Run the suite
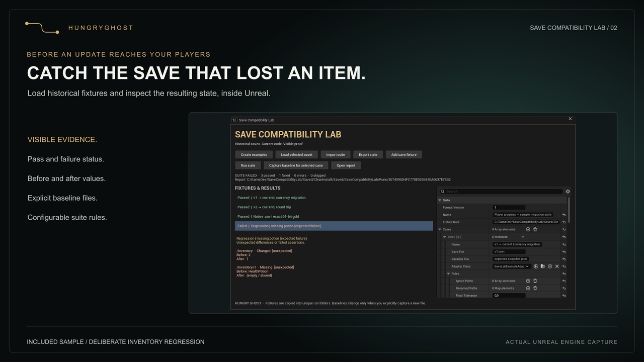 click(x=248, y=165)
